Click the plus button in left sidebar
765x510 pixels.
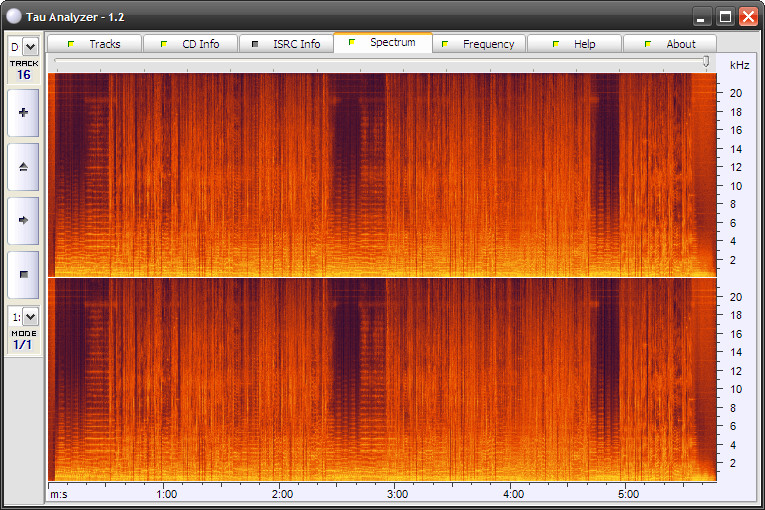coord(23,113)
